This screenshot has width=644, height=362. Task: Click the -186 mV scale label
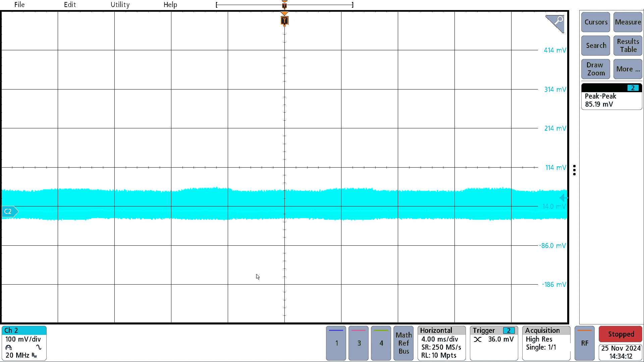click(554, 285)
